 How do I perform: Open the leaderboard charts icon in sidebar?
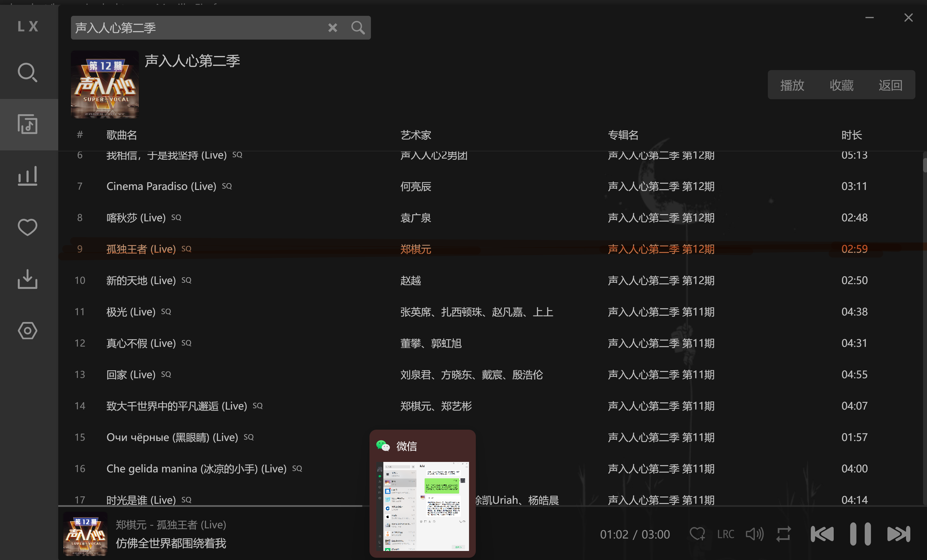pyautogui.click(x=27, y=175)
